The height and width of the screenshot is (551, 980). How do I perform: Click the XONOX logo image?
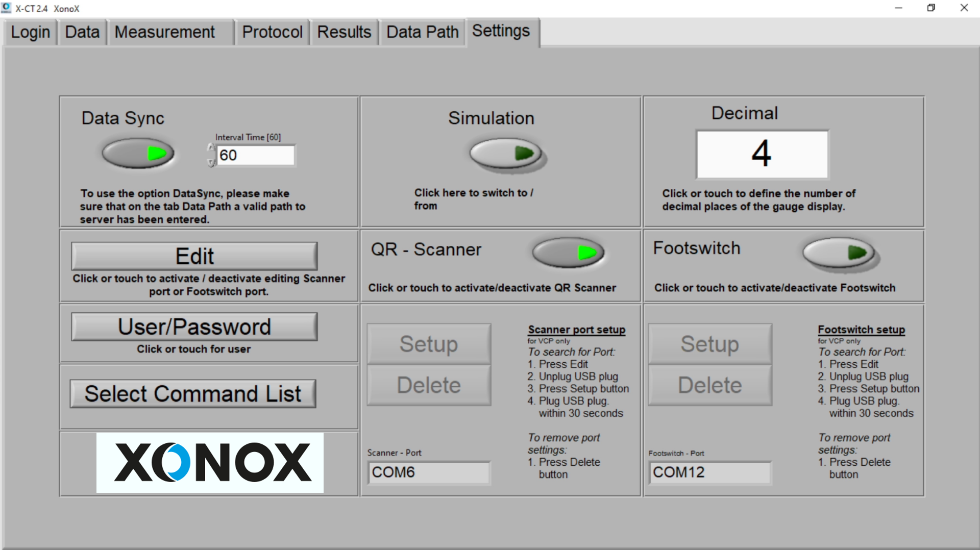point(210,463)
